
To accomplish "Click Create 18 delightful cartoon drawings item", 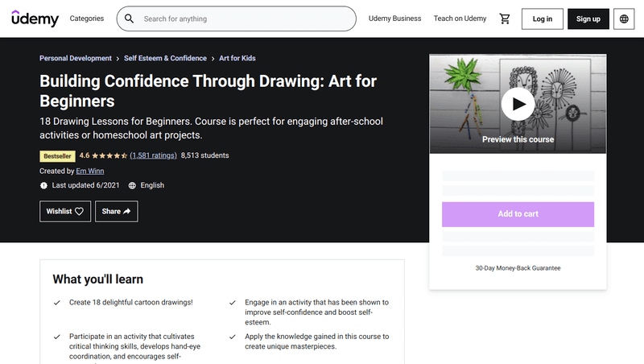I will (x=130, y=302).
